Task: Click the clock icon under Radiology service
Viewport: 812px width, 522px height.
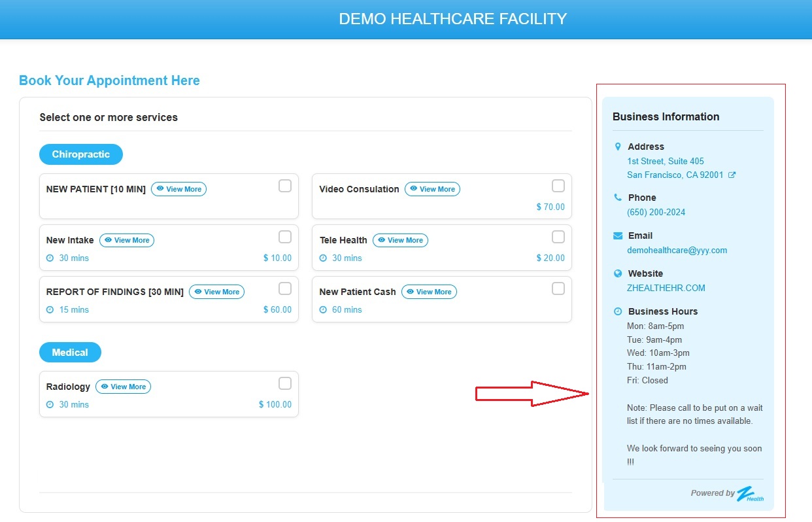Action: [x=50, y=405]
